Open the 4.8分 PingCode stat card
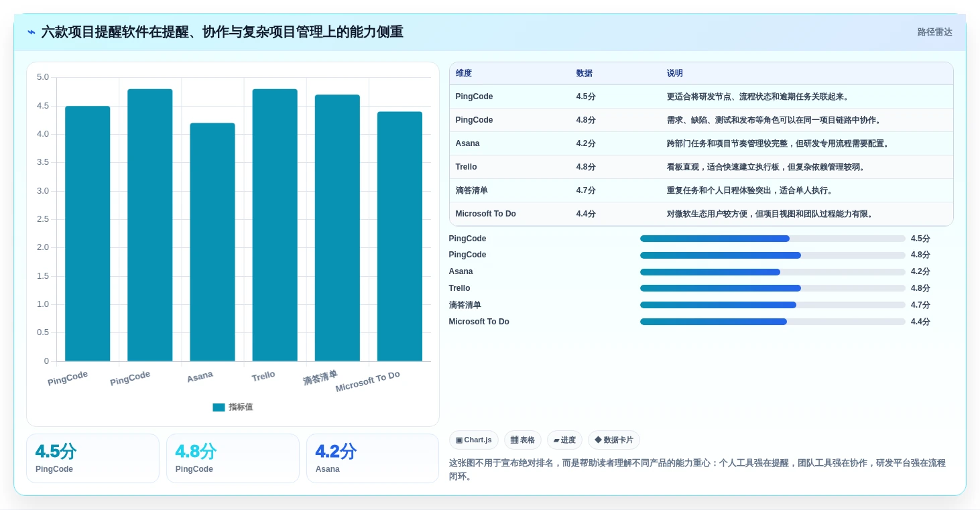The image size is (980, 510). (233, 458)
